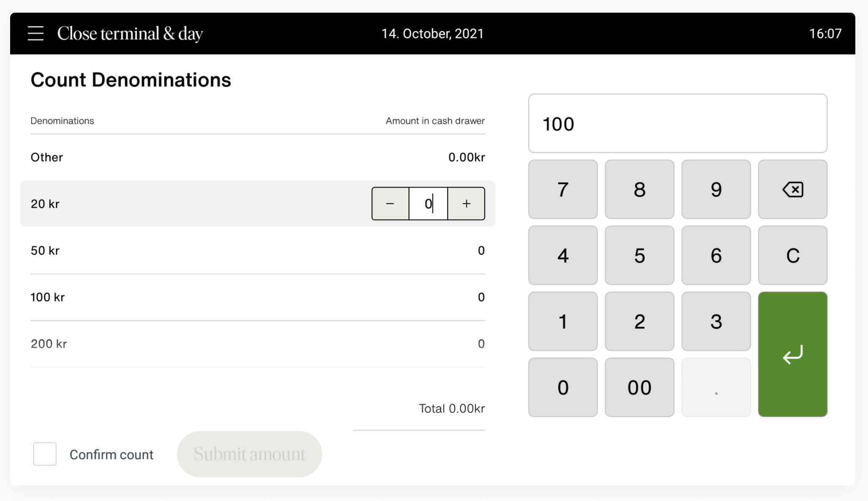Click the Submit amount button
Screen dimensions: 868x501
click(x=249, y=454)
